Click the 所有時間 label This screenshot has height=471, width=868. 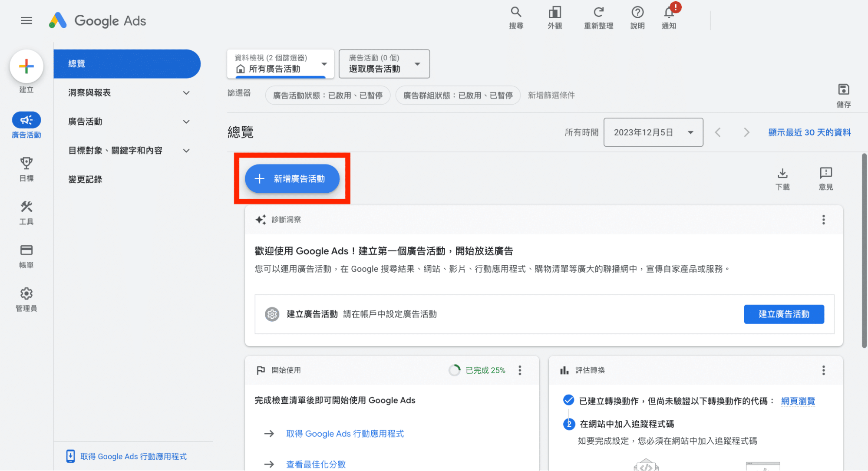pyautogui.click(x=581, y=132)
